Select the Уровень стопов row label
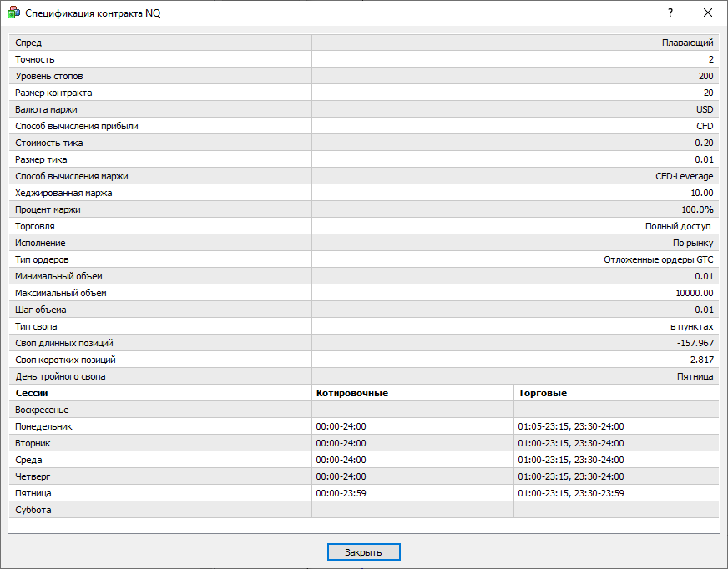The image size is (728, 569). [48, 76]
